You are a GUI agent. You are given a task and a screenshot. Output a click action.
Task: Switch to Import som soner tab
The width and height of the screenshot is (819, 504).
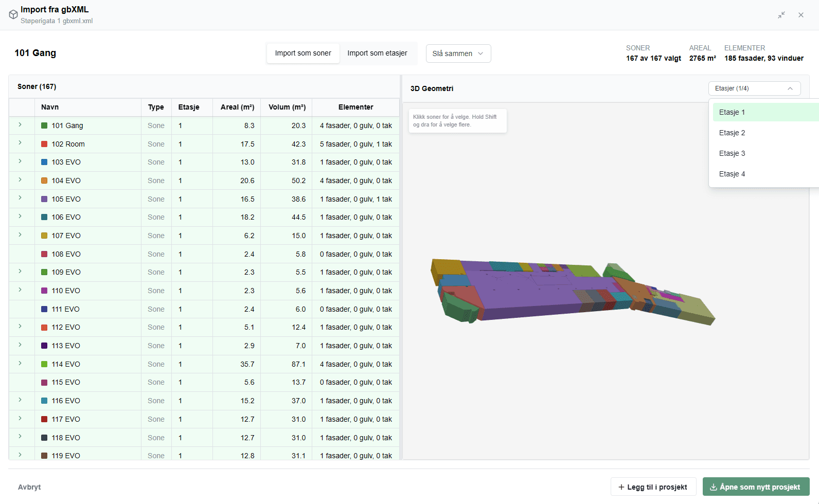click(x=303, y=53)
